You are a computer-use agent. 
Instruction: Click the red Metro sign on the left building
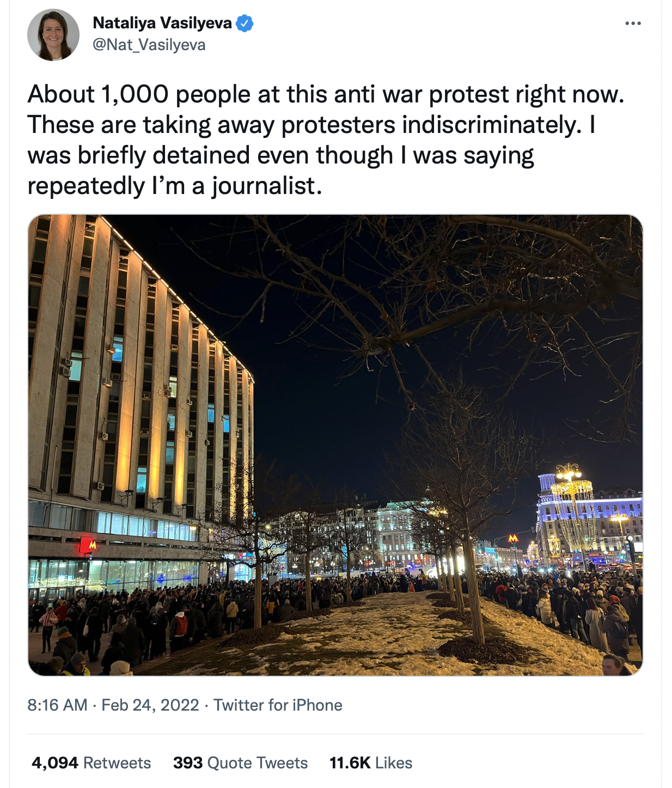[89, 544]
